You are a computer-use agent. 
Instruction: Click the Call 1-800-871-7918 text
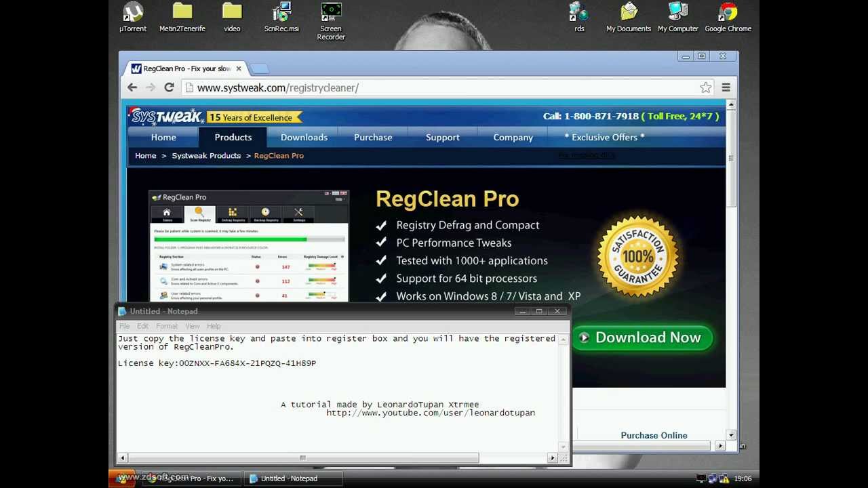tap(591, 116)
